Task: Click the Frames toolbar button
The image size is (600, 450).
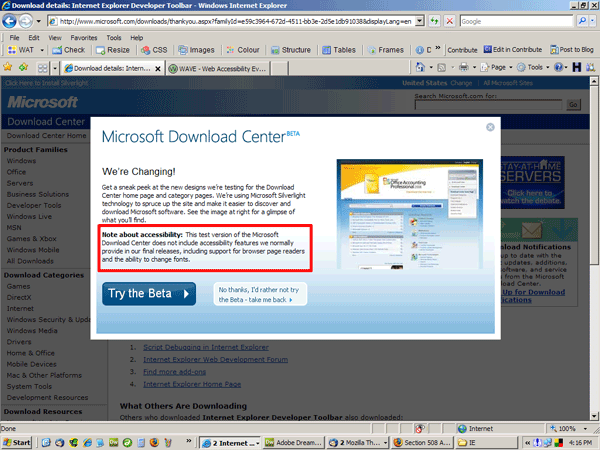Action: (x=386, y=50)
